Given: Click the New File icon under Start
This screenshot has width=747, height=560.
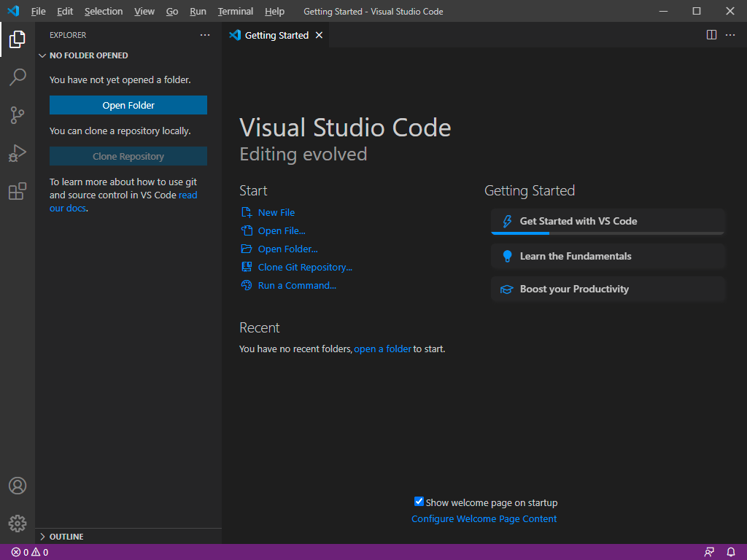Looking at the screenshot, I should pyautogui.click(x=247, y=212).
